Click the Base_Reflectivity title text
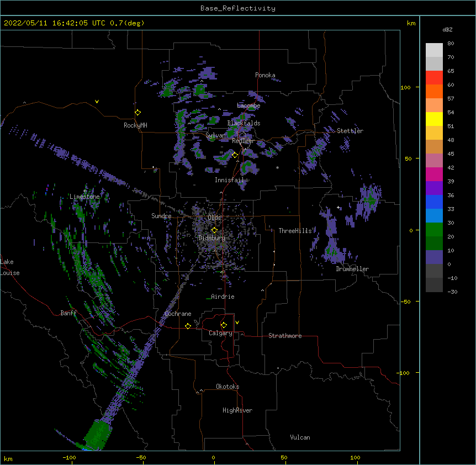Viewport: 476px width, 465px height. pos(238,8)
